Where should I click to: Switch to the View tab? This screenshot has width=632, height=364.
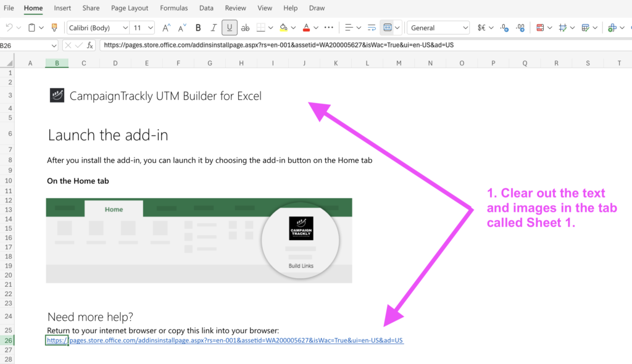coord(265,8)
